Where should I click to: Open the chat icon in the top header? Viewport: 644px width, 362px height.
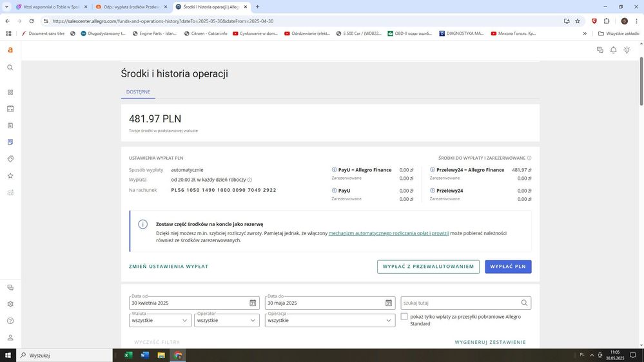(x=600, y=50)
